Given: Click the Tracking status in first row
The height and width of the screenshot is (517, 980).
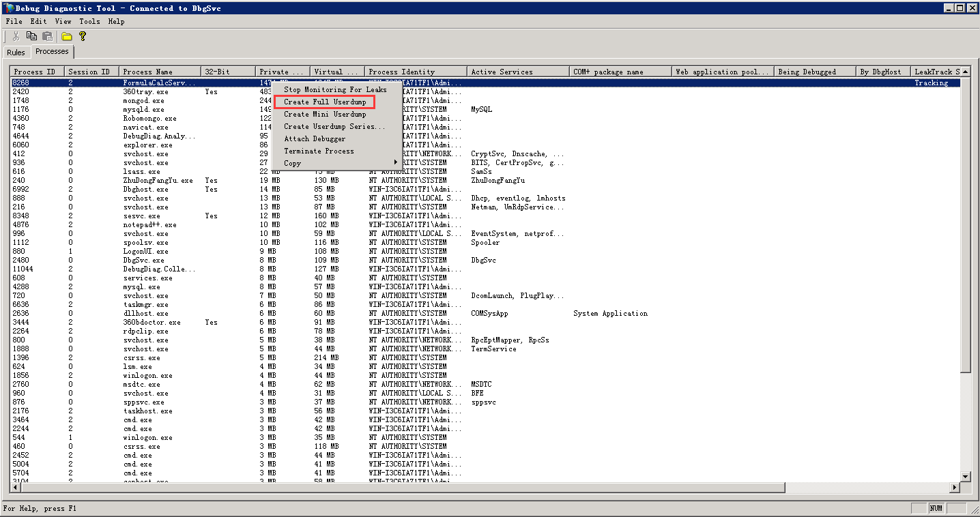Looking at the screenshot, I should (x=932, y=83).
